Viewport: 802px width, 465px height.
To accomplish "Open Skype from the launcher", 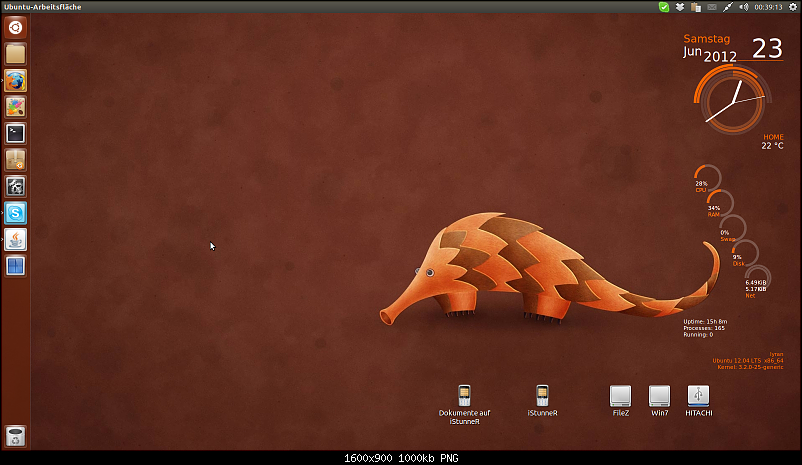I will (x=15, y=213).
